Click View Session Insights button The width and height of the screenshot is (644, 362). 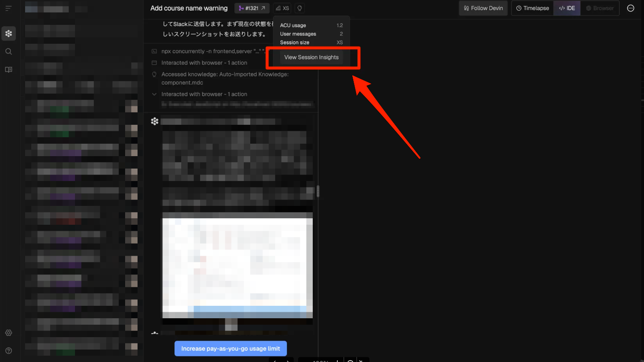(x=311, y=58)
